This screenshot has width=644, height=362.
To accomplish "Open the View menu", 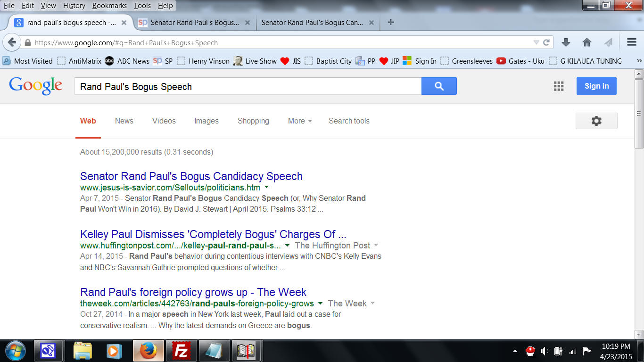I will (x=48, y=6).
